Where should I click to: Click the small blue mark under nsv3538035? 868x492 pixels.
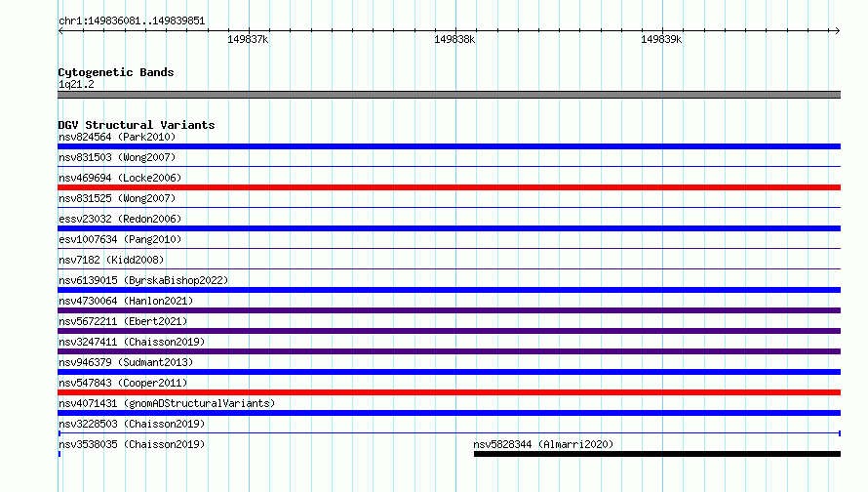coord(59,454)
